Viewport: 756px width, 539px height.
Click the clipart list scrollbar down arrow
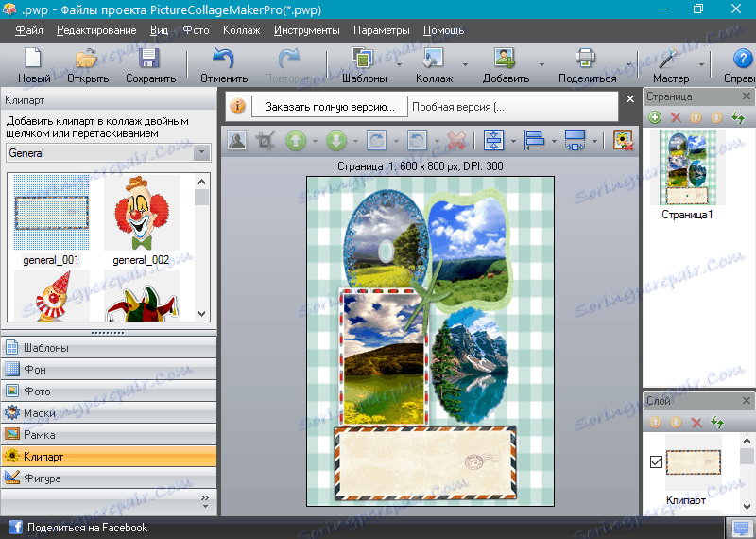coord(202,314)
